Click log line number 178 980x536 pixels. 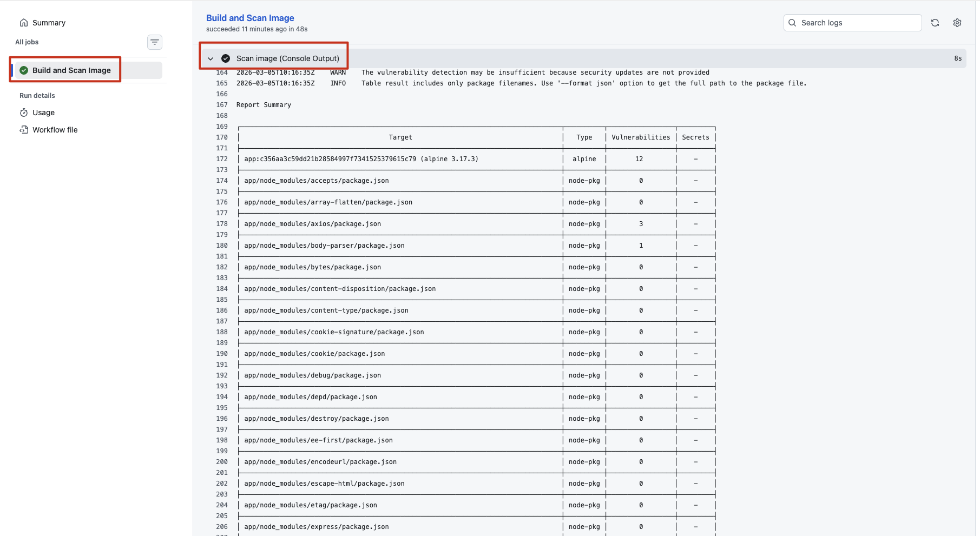222,224
